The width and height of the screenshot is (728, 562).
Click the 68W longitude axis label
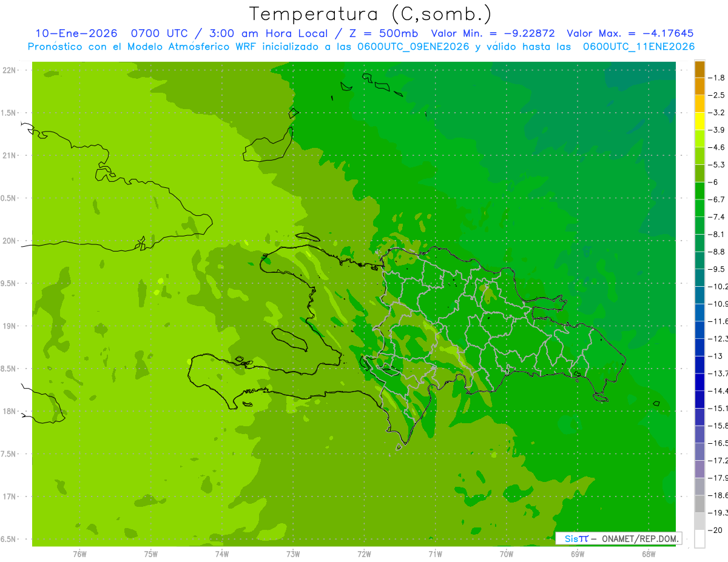click(649, 553)
